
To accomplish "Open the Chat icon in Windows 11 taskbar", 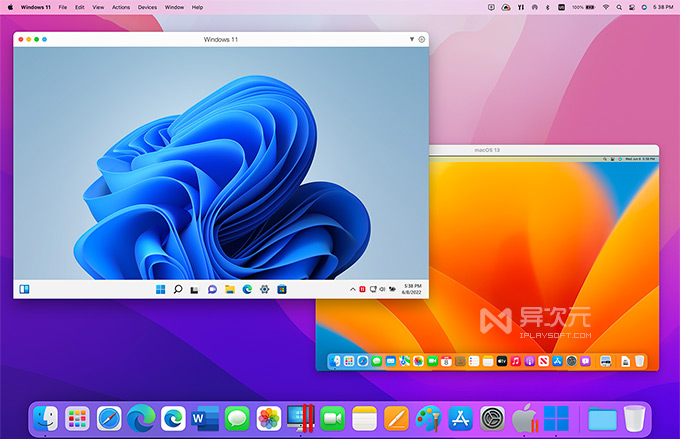I will [x=212, y=289].
